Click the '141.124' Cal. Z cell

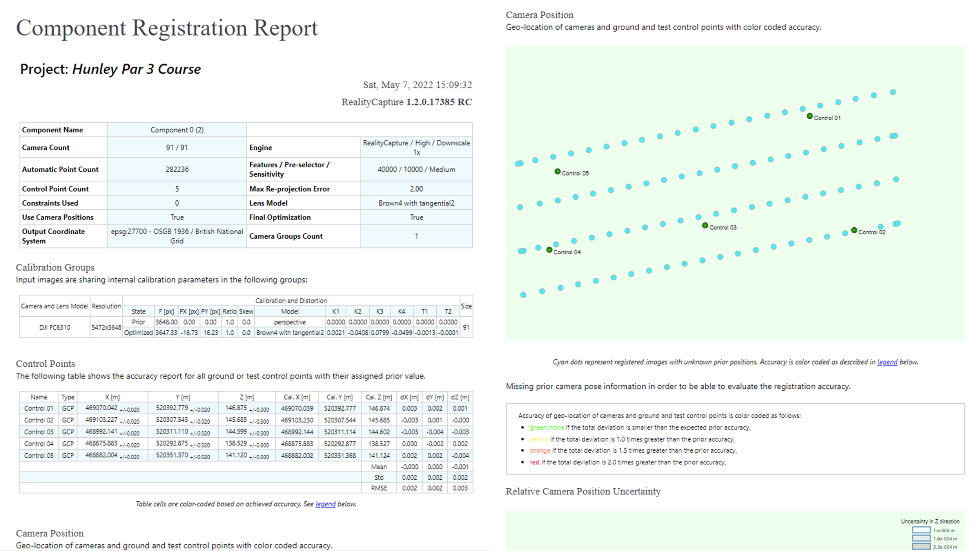pos(379,455)
